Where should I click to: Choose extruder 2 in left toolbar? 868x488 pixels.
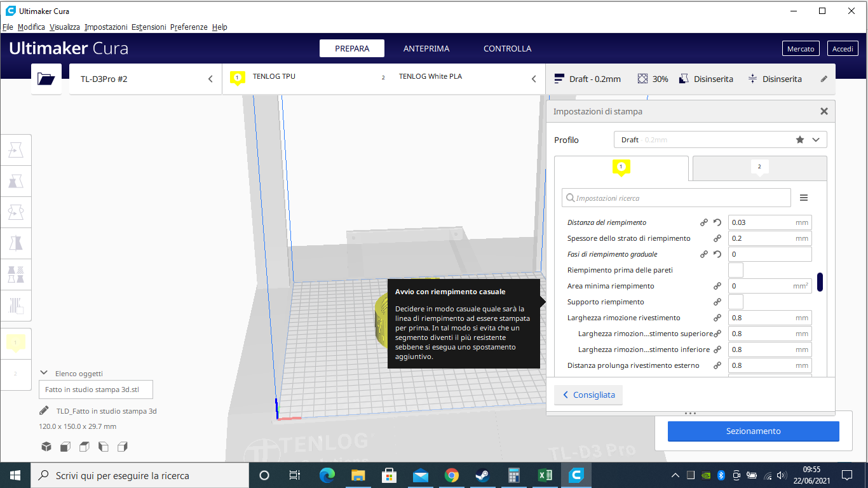coord(16,374)
